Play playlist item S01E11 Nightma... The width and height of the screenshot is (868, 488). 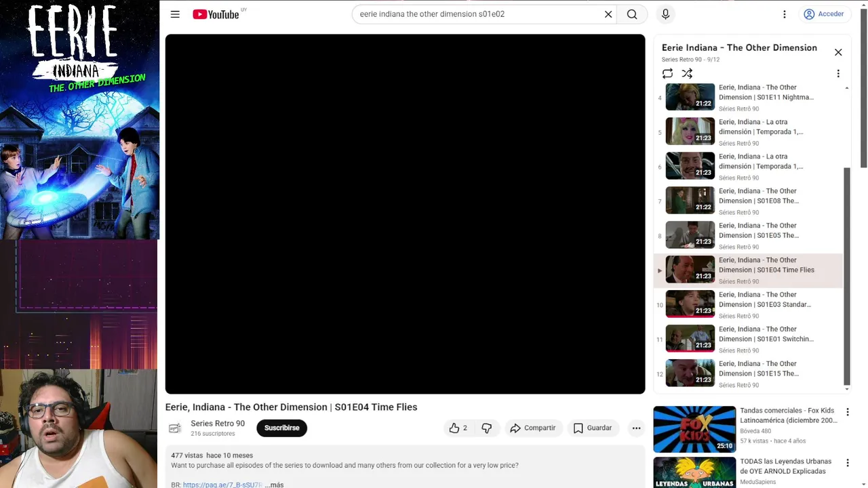coord(748,97)
